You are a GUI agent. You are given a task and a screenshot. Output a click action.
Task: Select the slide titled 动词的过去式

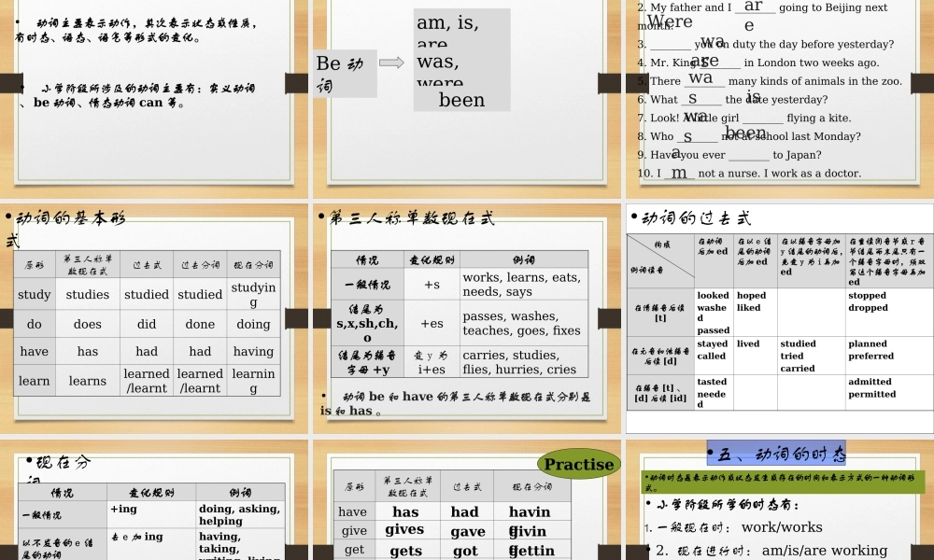pos(780,317)
